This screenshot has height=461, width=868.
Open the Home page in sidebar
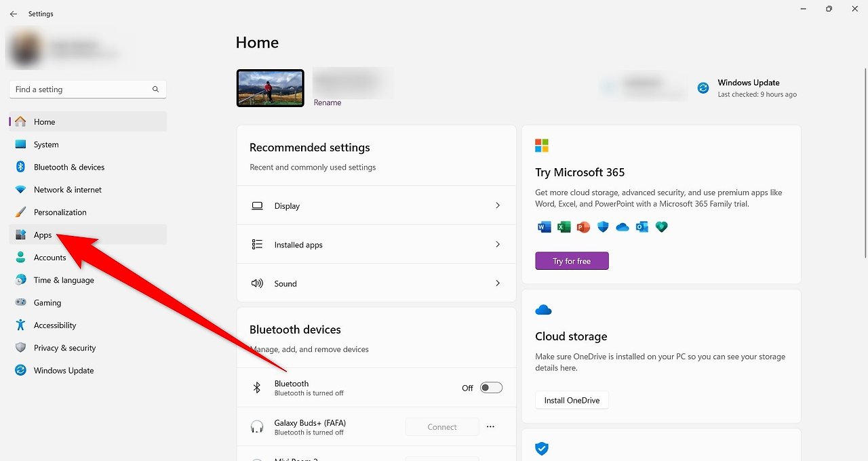point(88,122)
